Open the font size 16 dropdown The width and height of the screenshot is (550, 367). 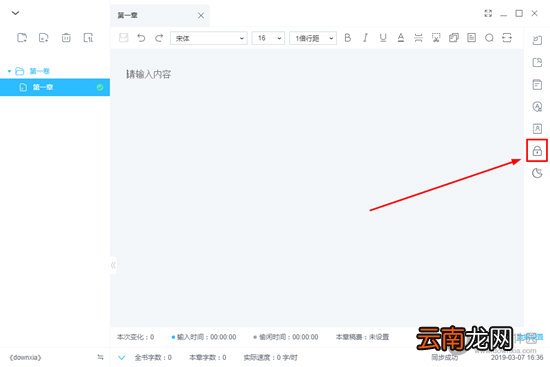coord(268,38)
